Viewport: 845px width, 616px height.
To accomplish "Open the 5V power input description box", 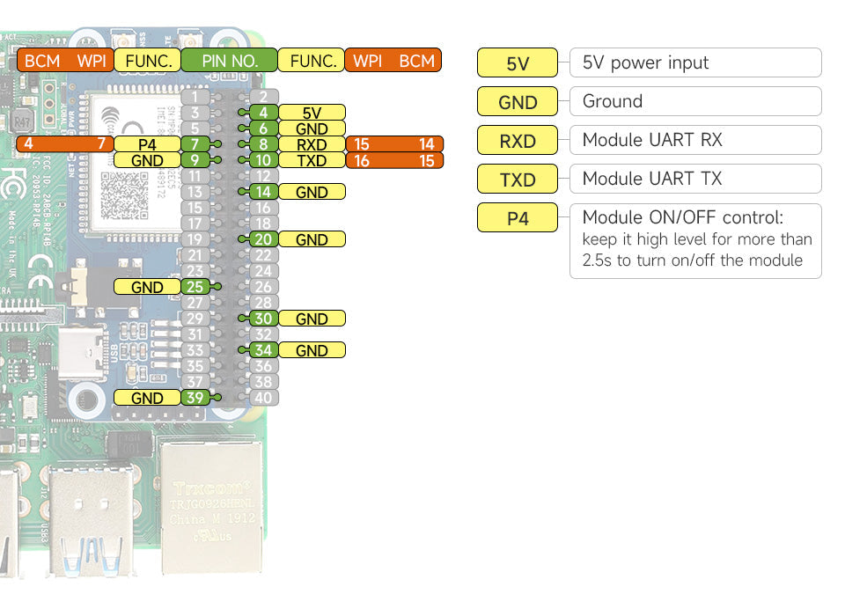I will click(695, 62).
